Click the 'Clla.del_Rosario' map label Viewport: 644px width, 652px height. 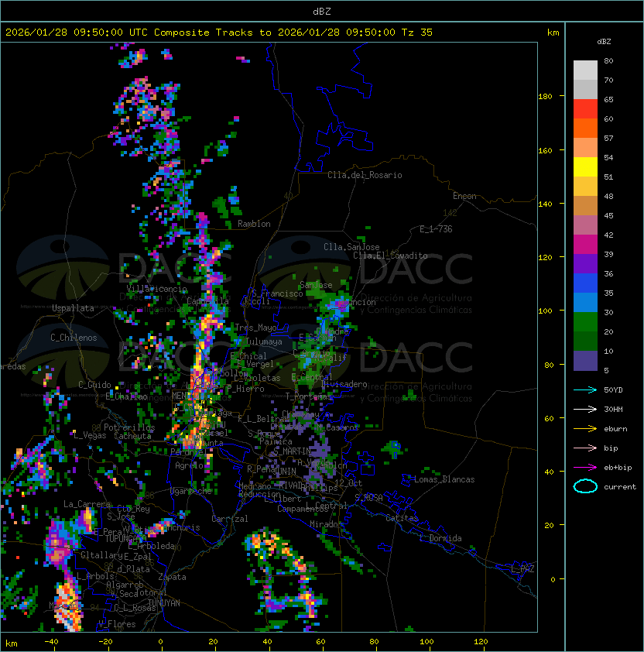(x=365, y=175)
